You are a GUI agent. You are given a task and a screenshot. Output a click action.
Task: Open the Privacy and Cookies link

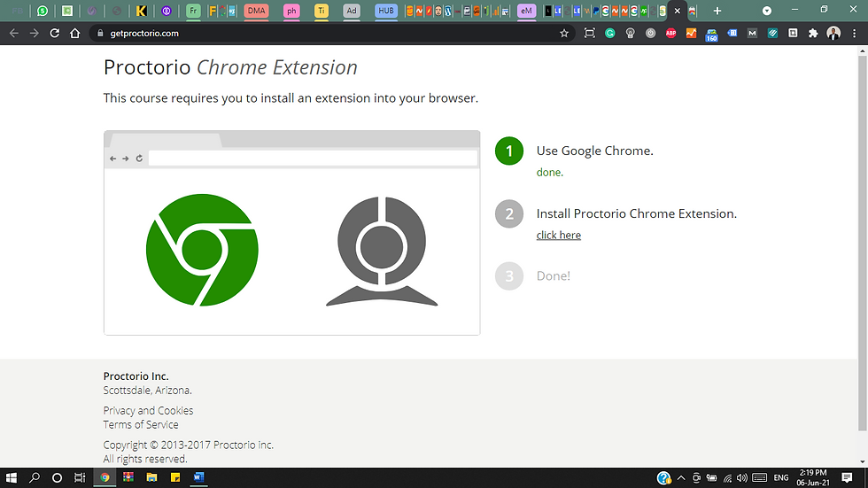(x=148, y=411)
